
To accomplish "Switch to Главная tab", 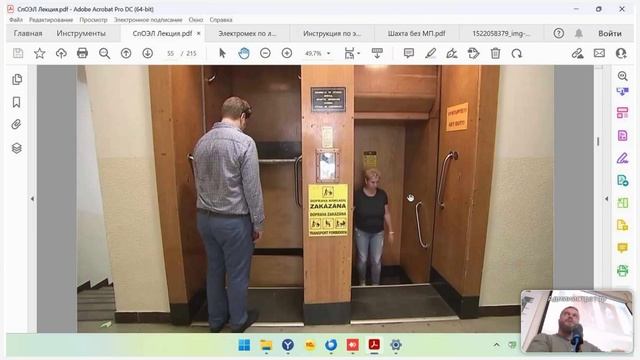I will pos(28,33).
